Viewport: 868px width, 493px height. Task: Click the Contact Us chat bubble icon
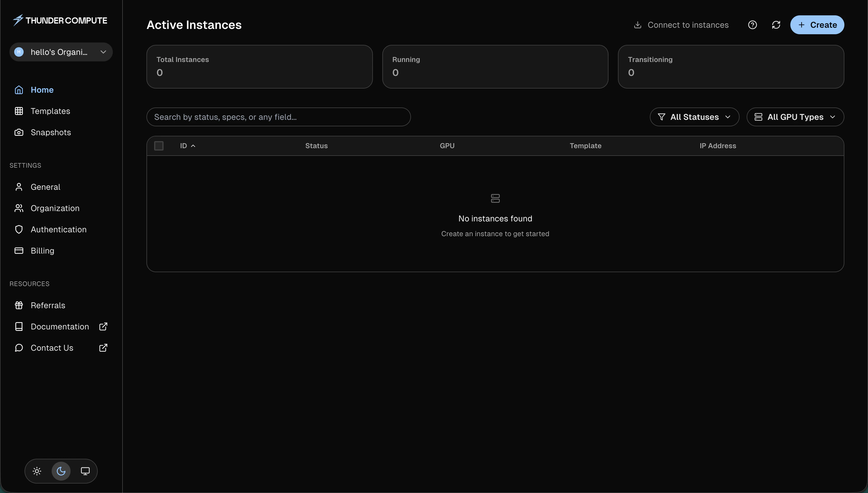[x=19, y=348]
